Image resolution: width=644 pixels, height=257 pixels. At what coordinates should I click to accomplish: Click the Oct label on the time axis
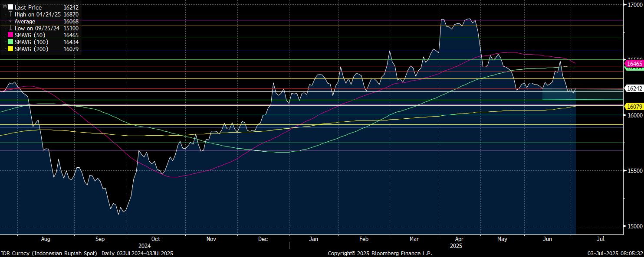point(155,239)
